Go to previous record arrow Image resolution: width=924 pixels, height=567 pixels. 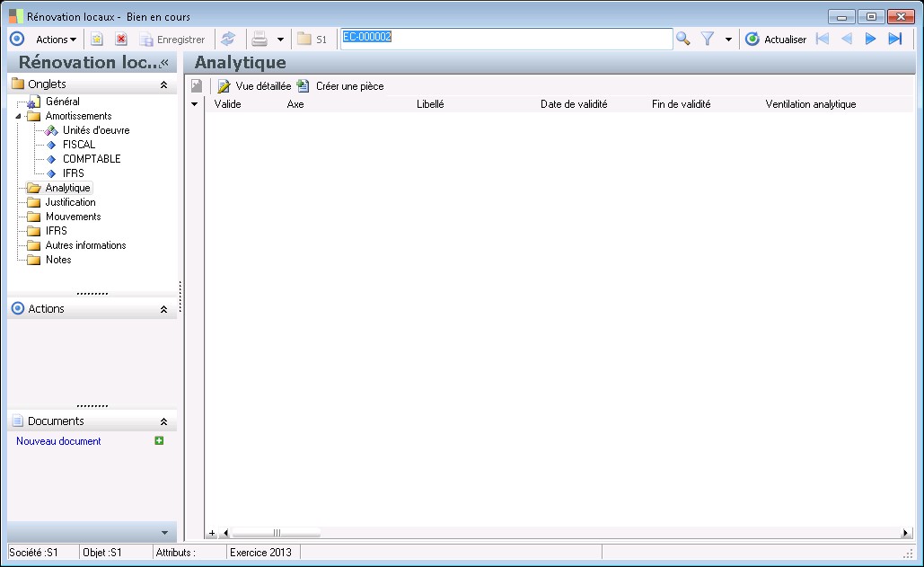847,39
